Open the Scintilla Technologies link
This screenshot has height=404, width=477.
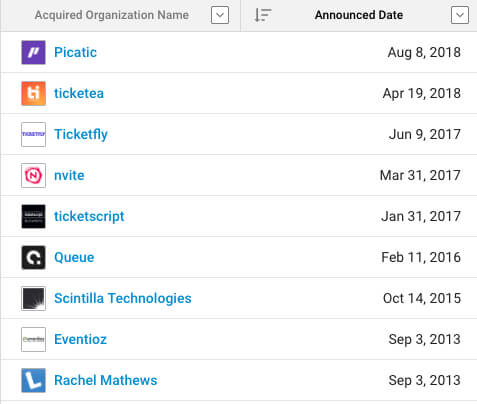point(123,298)
